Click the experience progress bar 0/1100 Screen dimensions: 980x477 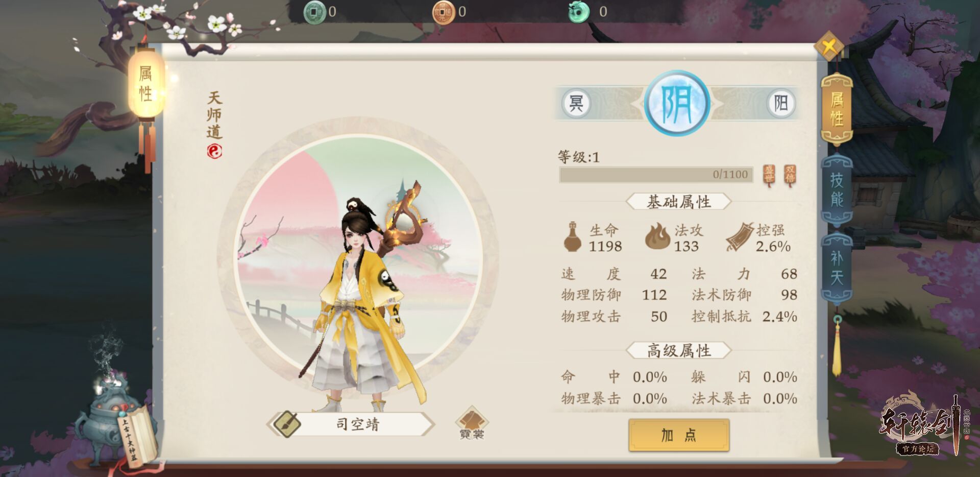coord(656,175)
